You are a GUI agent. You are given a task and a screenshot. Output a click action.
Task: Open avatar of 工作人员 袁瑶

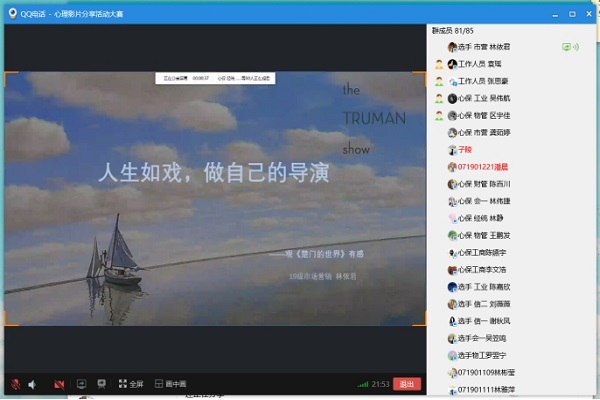(452, 64)
